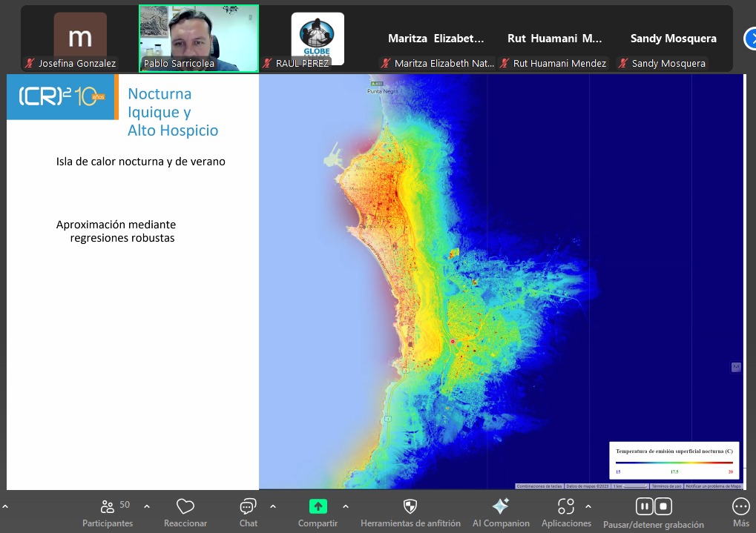Open the Chat panel
Screen dimensions: 756x533
(248, 507)
